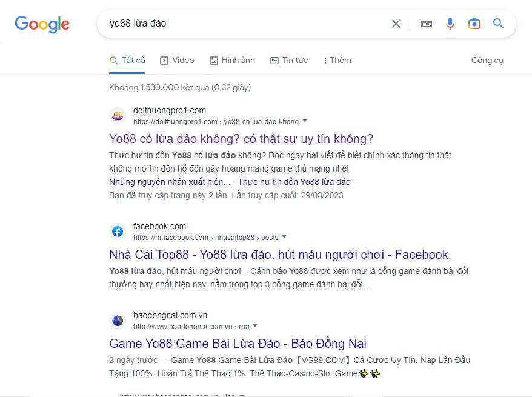
Task: Open "Thực hư tin đồn Yo88 lừa đảo" sitelink
Action: [294, 182]
